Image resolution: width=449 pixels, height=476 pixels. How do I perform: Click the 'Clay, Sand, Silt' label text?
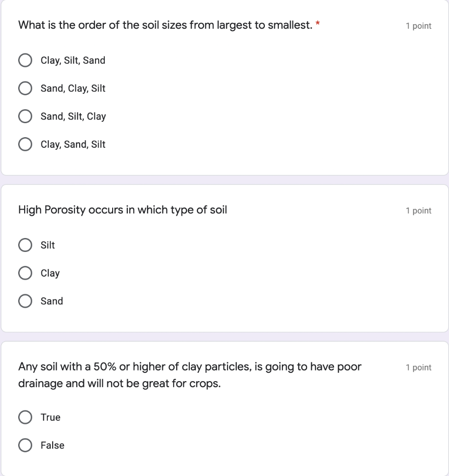click(73, 145)
